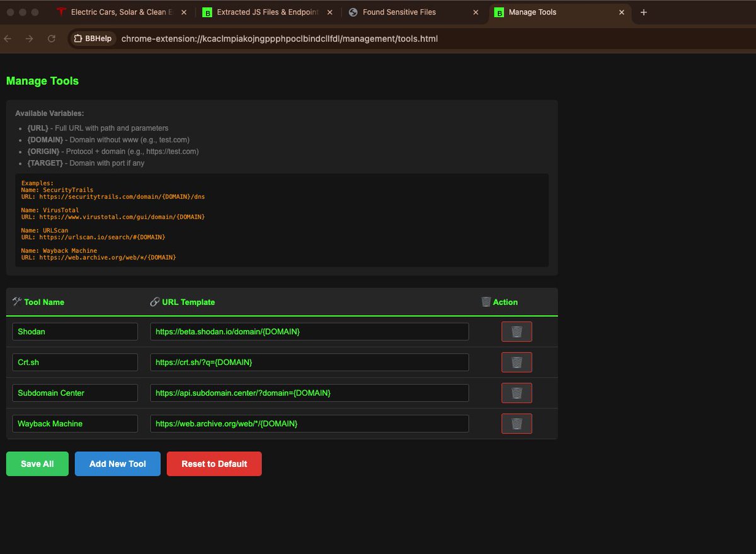Reload the page with refresh icon
This screenshot has height=554, width=756.
pyautogui.click(x=52, y=38)
